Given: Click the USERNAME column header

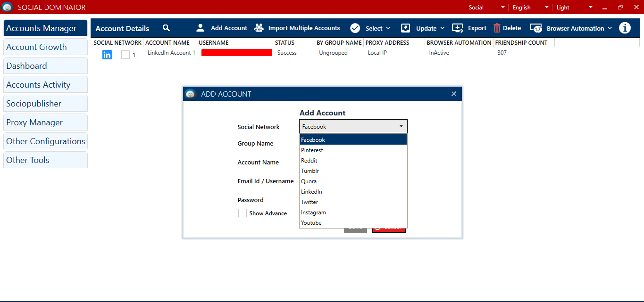Looking at the screenshot, I should pyautogui.click(x=214, y=42).
